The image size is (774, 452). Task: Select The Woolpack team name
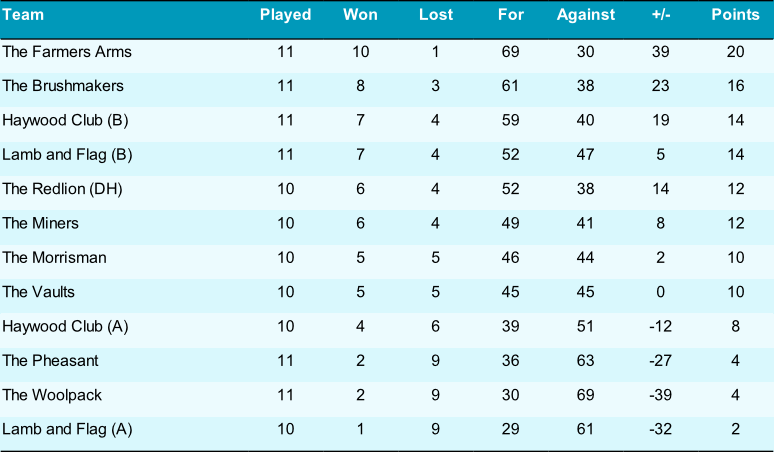click(52, 395)
